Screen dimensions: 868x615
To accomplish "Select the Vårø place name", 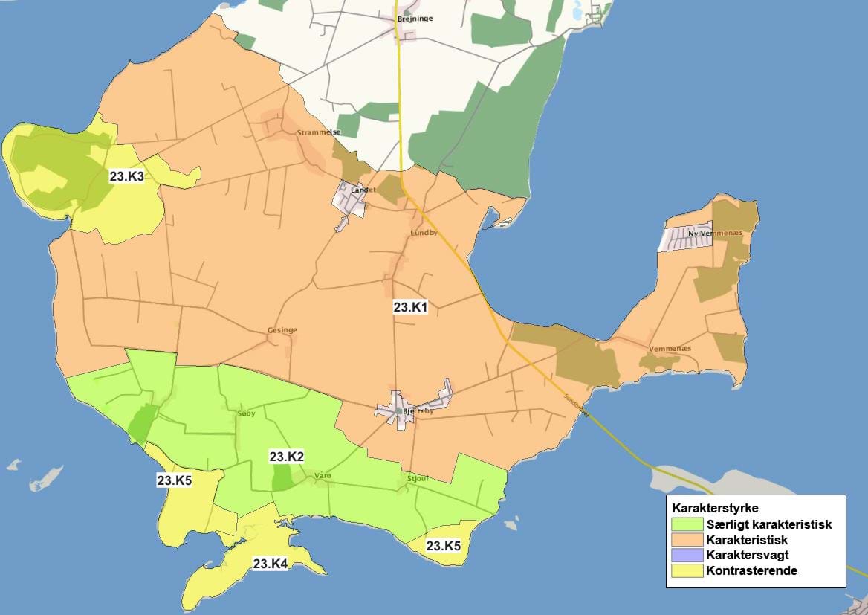I will 322,475.
